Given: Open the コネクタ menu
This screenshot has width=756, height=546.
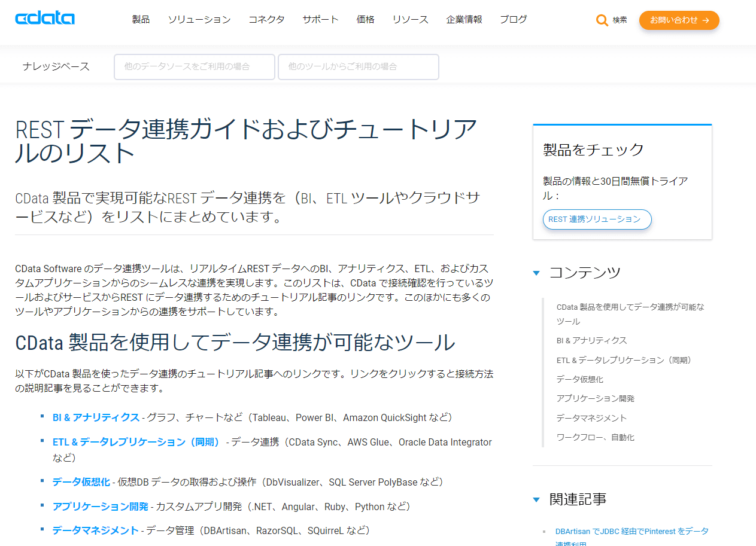Looking at the screenshot, I should [x=266, y=20].
